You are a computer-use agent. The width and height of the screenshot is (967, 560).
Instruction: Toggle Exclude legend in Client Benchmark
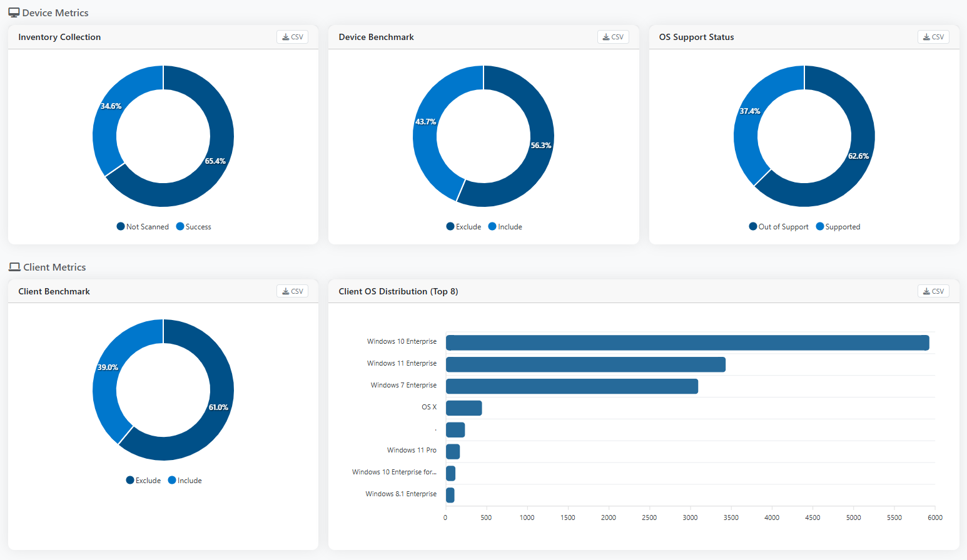tap(143, 481)
